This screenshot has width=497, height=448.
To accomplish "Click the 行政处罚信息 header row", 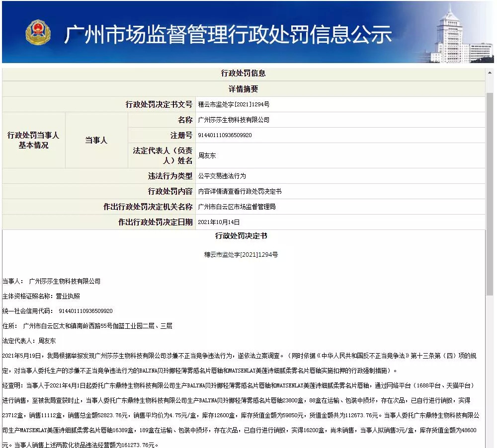I will click(243, 73).
